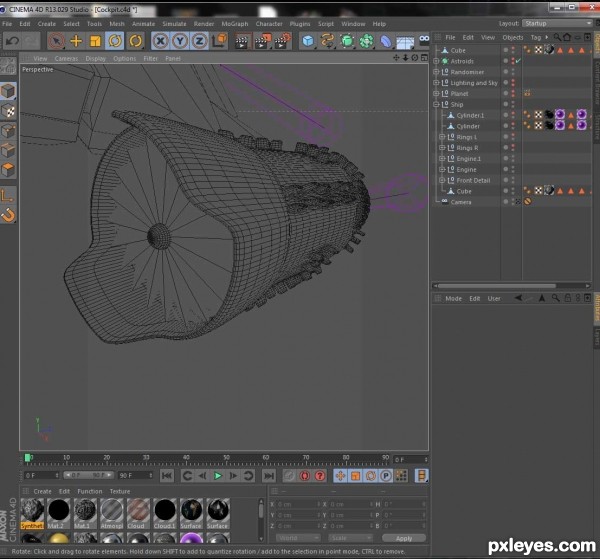Collapse the Ship group
This screenshot has height=559, width=600.
click(436, 104)
